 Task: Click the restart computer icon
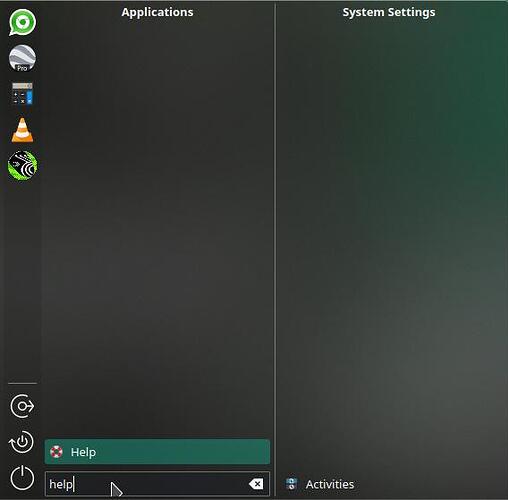22,442
